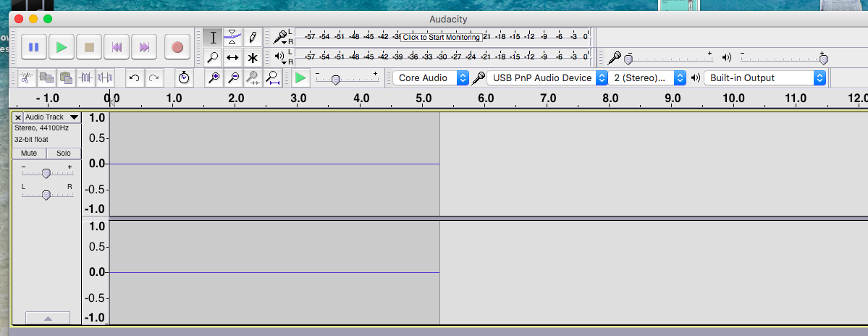Click the Silence Audio icon

105,78
